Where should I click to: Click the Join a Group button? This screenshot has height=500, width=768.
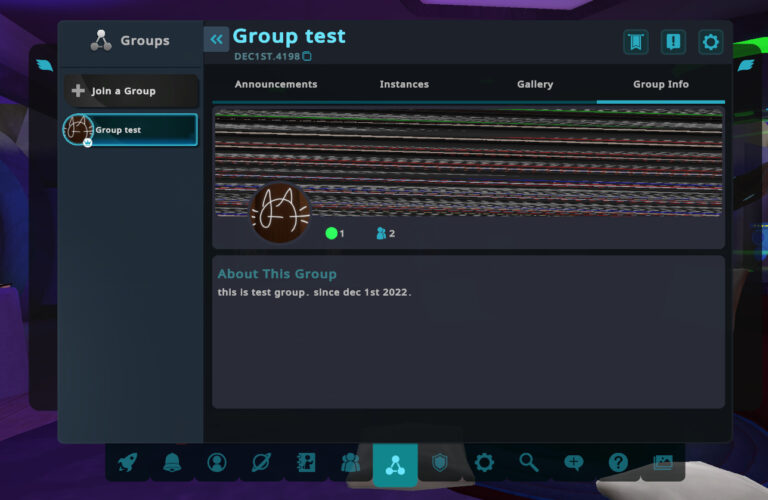[131, 91]
